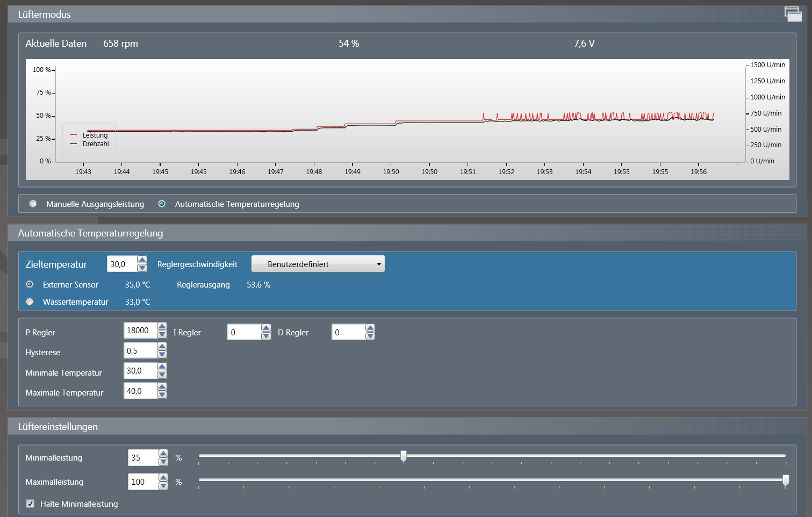Click the Minimalleistung slider handle

click(403, 456)
